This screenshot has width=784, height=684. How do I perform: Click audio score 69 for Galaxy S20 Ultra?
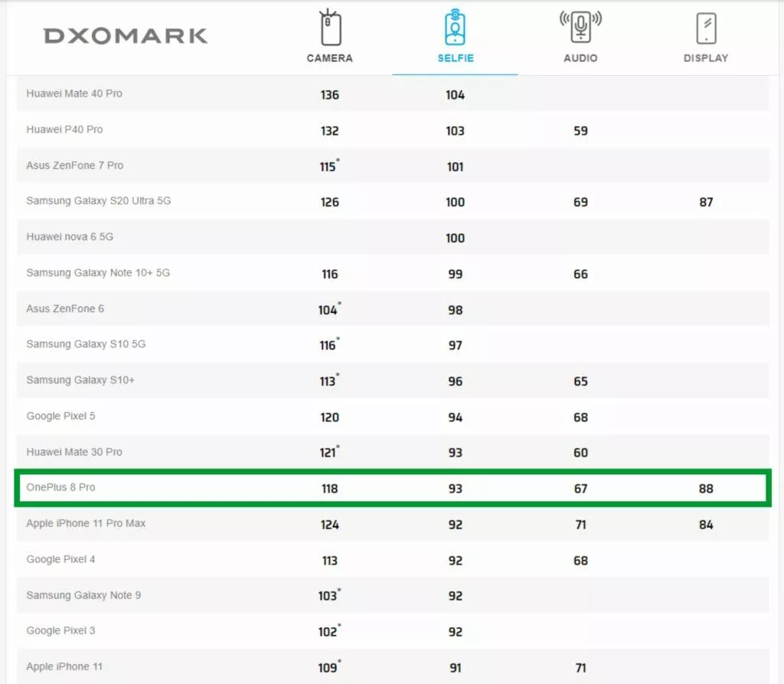tap(580, 202)
